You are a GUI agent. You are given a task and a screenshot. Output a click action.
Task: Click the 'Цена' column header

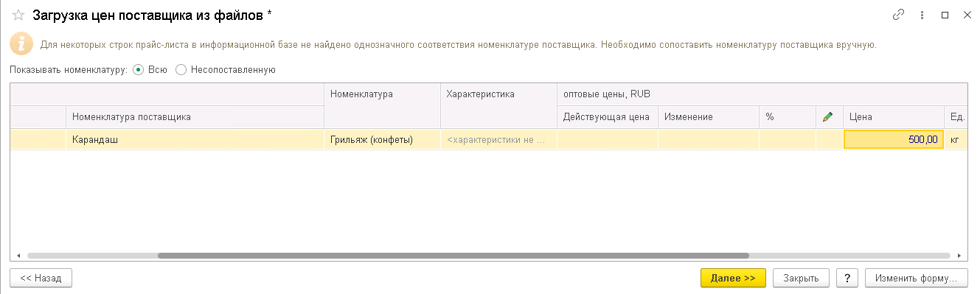click(x=893, y=116)
